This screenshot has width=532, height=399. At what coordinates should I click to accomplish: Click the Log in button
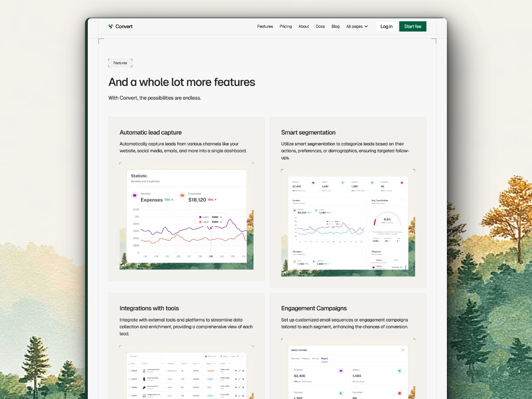[x=386, y=27]
